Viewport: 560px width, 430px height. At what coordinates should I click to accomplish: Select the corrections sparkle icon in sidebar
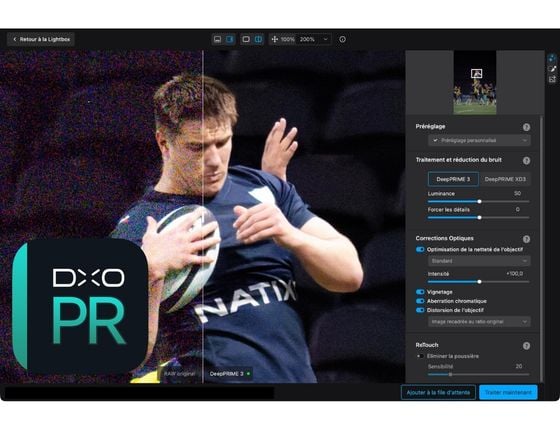(552, 58)
